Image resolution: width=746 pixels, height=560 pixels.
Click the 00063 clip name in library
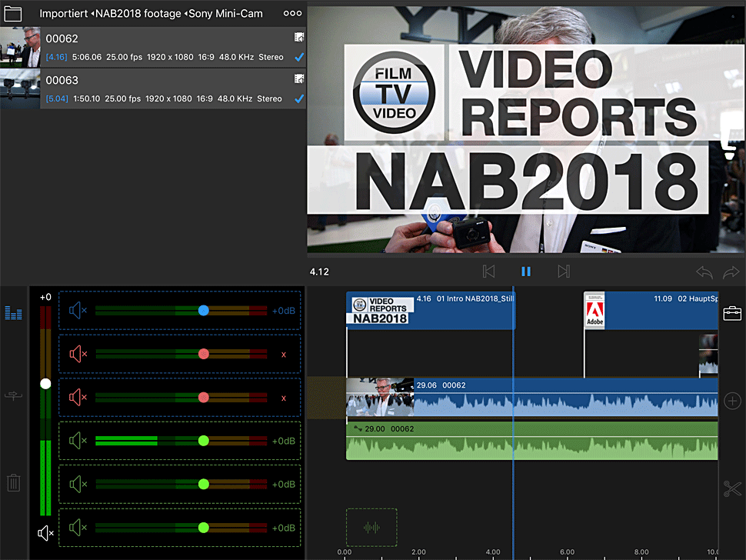(62, 81)
